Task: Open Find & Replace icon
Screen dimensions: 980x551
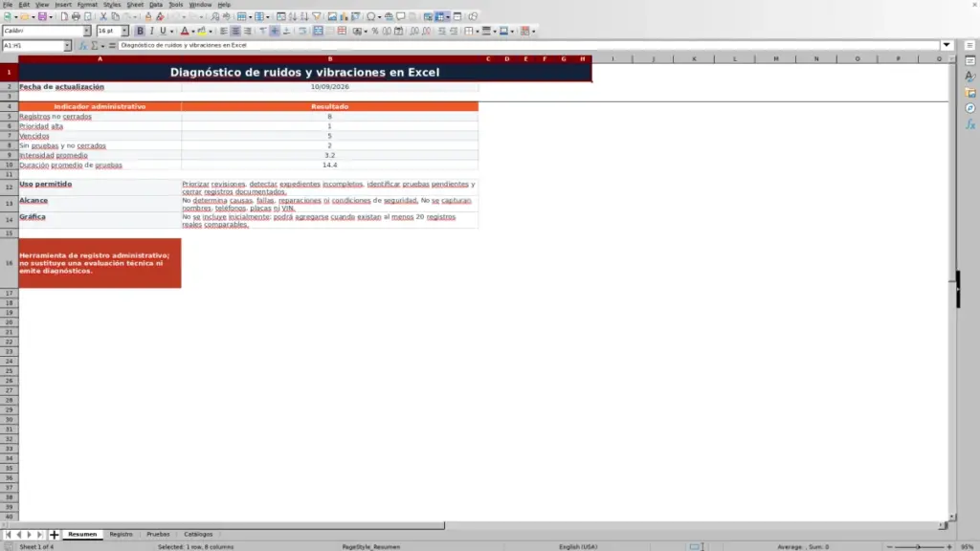Action: (215, 17)
